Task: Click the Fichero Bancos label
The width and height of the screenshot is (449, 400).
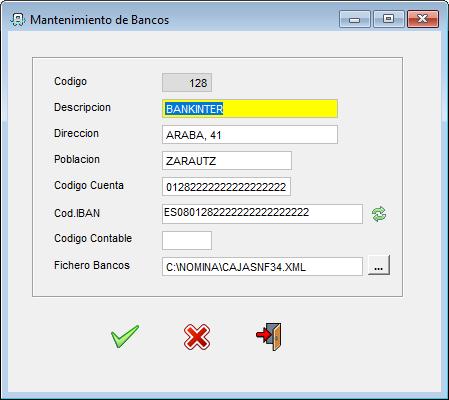Action: click(x=92, y=265)
